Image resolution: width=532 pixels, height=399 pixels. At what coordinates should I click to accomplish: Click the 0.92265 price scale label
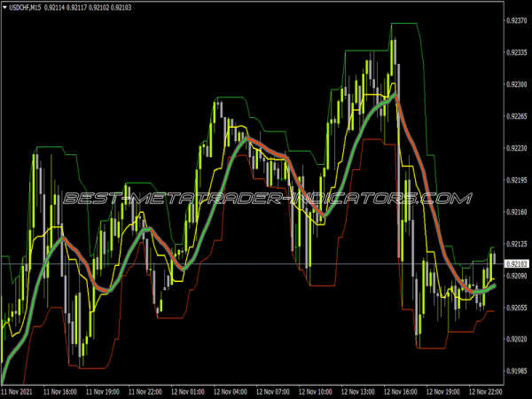517,116
